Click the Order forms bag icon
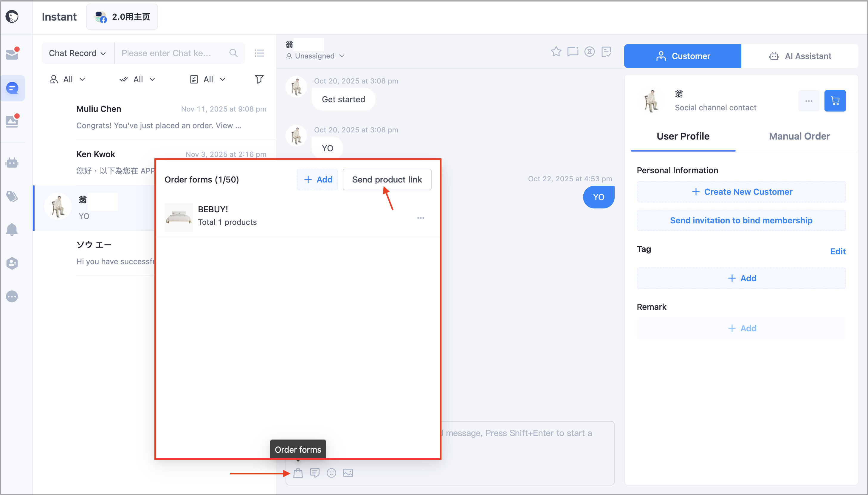Screen dimensions: 868x495 pos(298,473)
